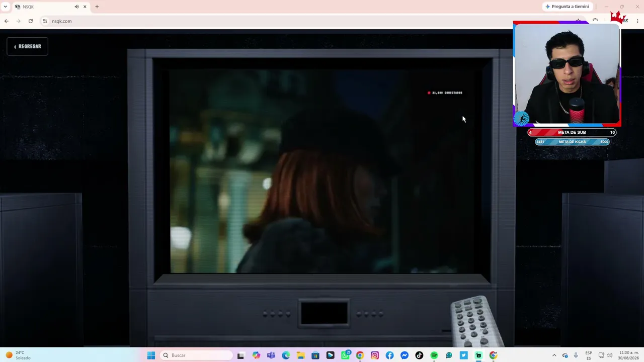The width and height of the screenshot is (644, 362).
Task: Expand the tab search dropdown
Action: tap(6, 7)
